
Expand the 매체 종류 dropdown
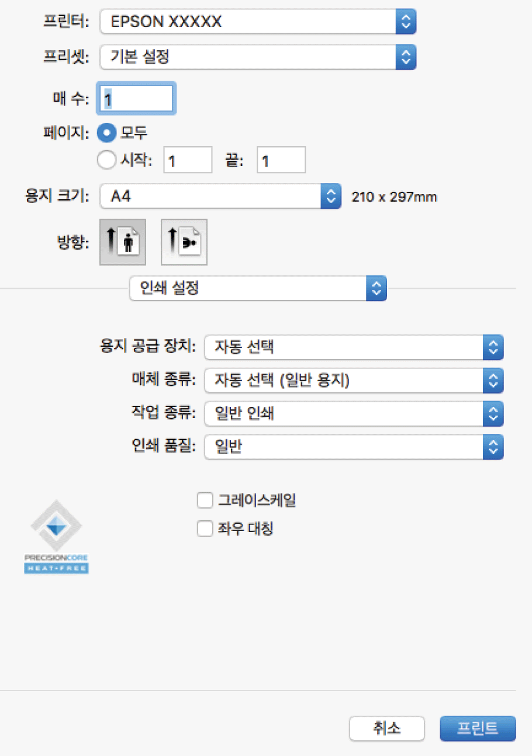coord(354,381)
